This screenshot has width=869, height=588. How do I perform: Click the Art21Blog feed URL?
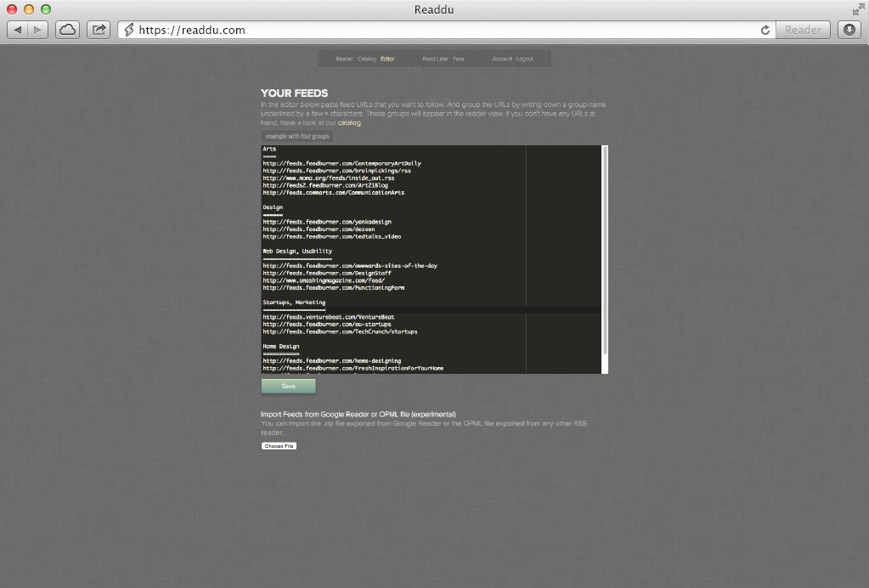click(325, 185)
